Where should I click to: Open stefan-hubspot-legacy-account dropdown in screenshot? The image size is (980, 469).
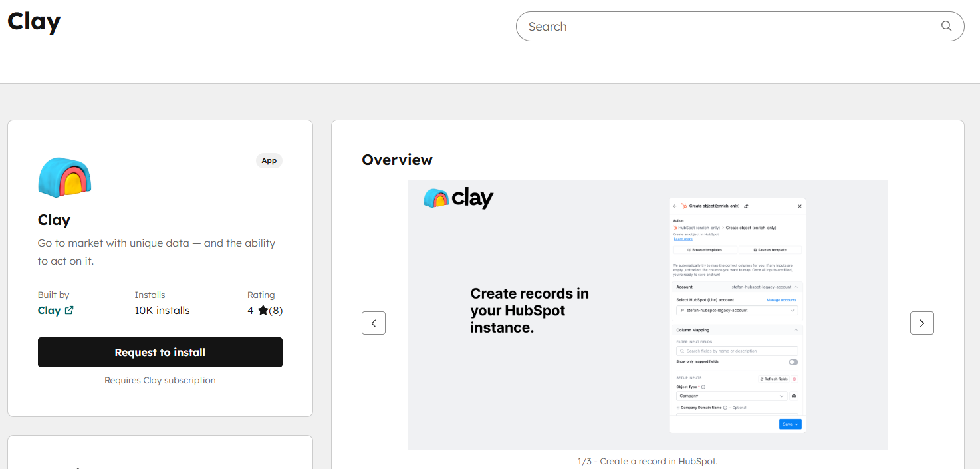click(x=737, y=311)
